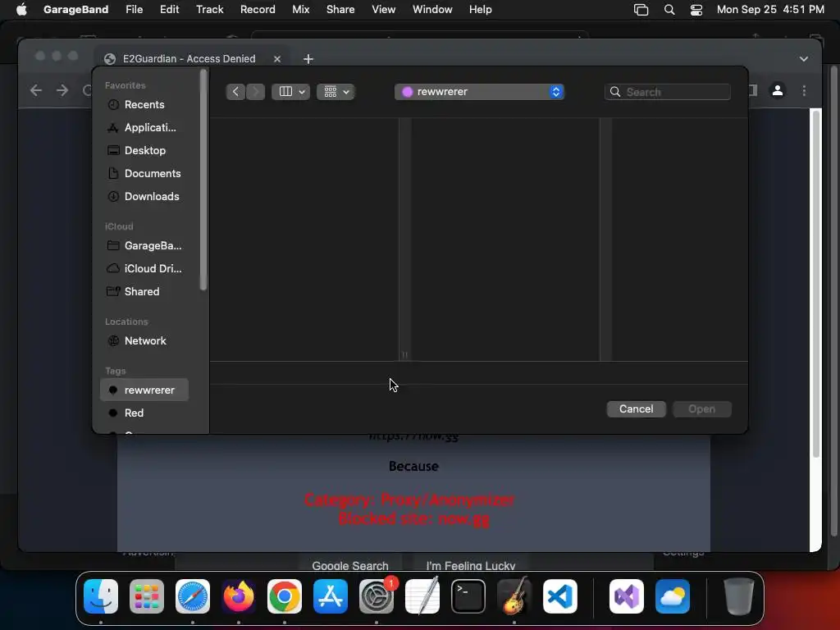Go forward in the file dialog
Screen dimensions: 840x630
(x=256, y=92)
